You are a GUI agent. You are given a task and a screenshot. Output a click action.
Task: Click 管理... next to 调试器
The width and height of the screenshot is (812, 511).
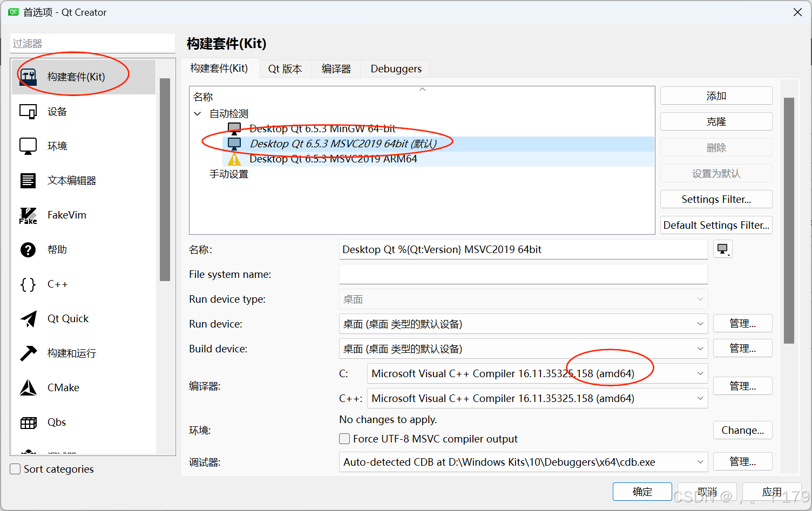click(742, 461)
